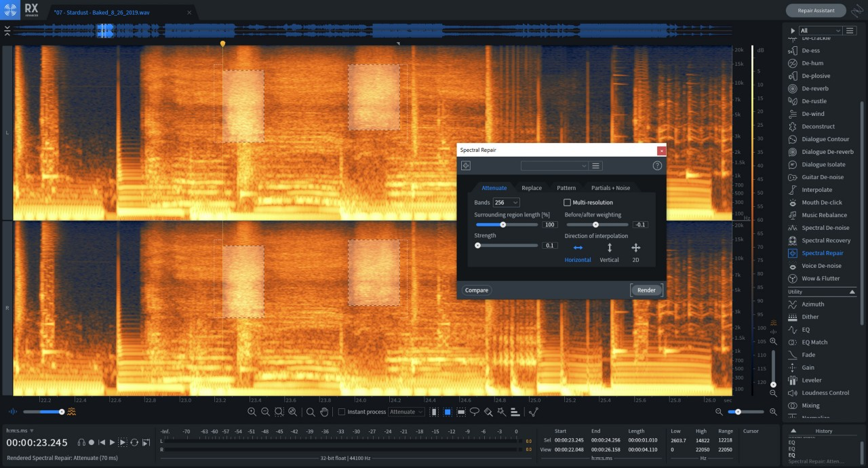Select the Magic Wand tool
This screenshot has width=868, height=468.
(x=501, y=412)
